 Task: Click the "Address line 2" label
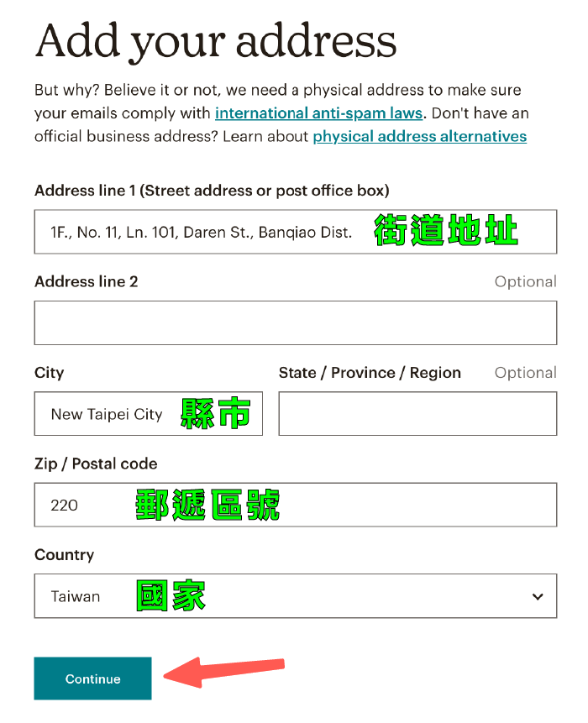86,282
